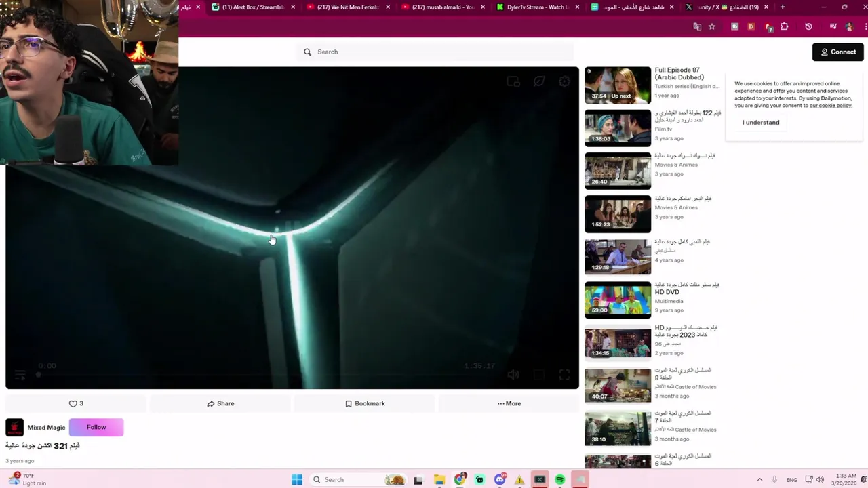
Task: Open the 1:34:15 HD 2023 thumbnail
Action: pyautogui.click(x=618, y=342)
